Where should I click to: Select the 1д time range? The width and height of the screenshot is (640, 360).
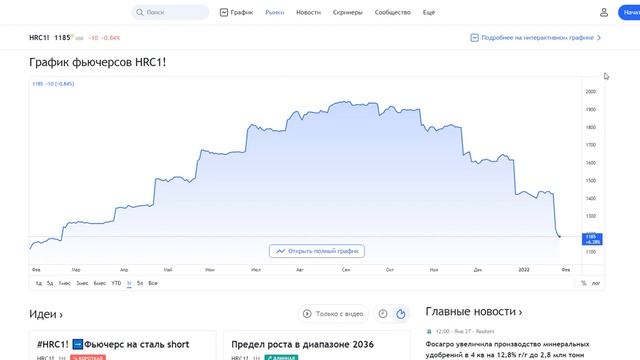point(39,283)
